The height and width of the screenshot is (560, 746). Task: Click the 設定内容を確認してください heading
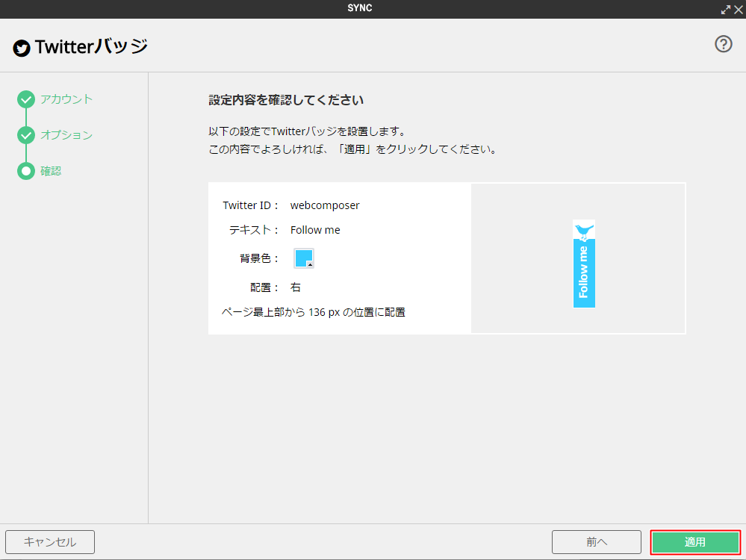pos(286,100)
